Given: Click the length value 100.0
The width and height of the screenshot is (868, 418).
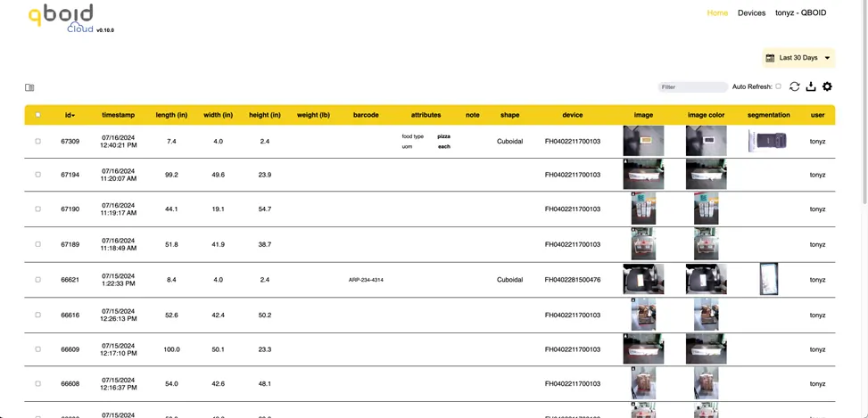Looking at the screenshot, I should 171,349.
